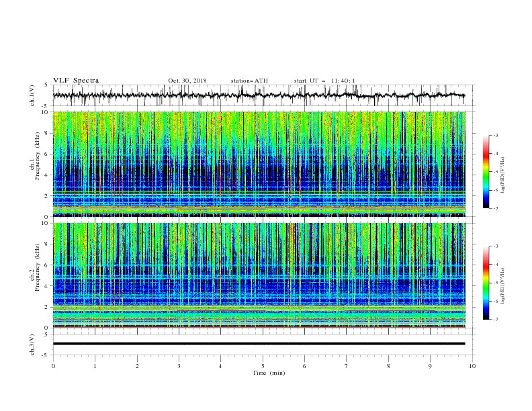Screen dimensions: 532x411
Task: Click the time axis tick label "4"
Action: 220,366
